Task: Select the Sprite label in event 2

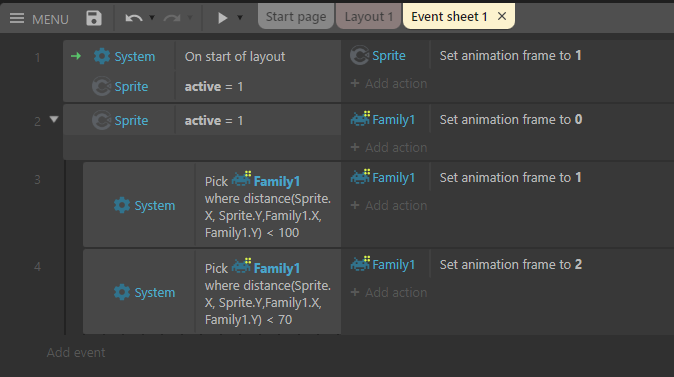Action: coord(131,120)
